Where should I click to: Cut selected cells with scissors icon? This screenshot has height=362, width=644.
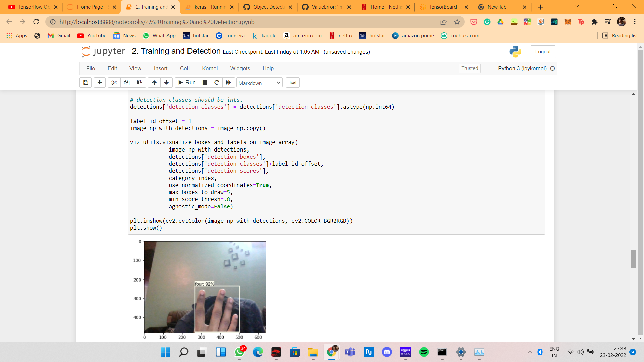[114, 83]
